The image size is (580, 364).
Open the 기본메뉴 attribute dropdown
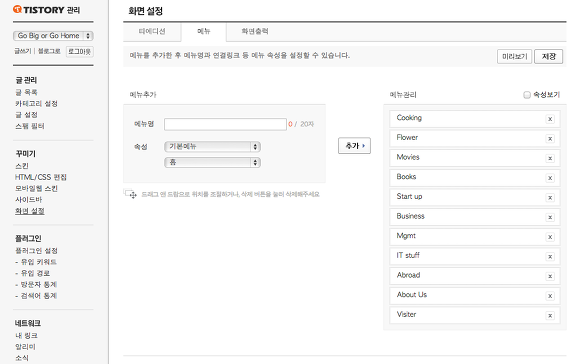tap(212, 146)
